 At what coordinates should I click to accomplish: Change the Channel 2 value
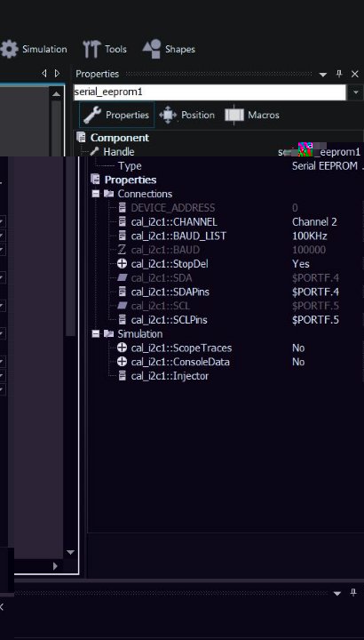314,222
